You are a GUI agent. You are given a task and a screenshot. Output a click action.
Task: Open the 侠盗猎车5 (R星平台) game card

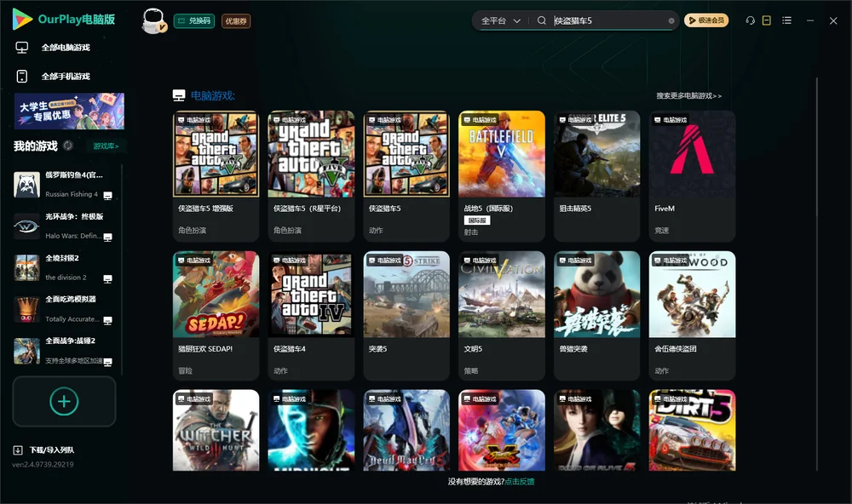click(x=311, y=176)
